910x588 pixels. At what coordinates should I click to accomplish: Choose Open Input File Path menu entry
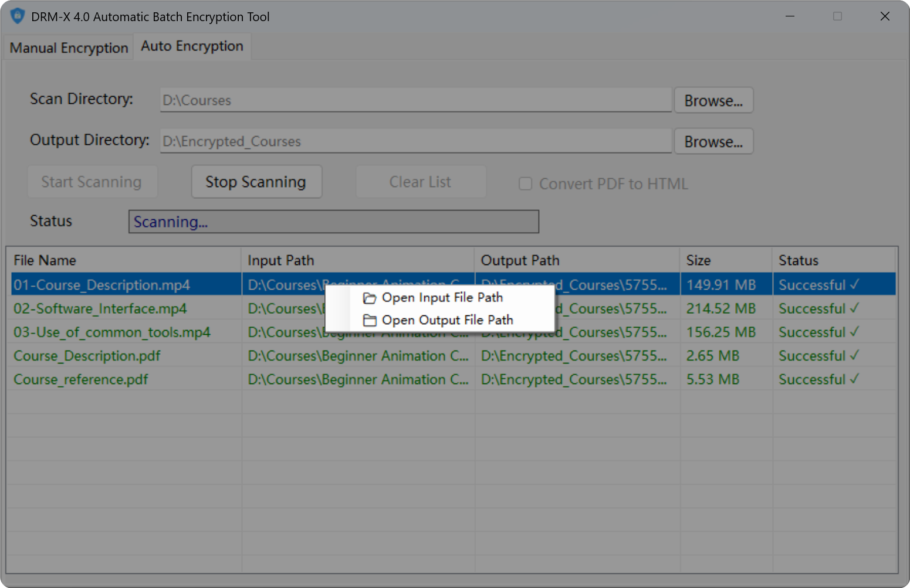(x=440, y=298)
